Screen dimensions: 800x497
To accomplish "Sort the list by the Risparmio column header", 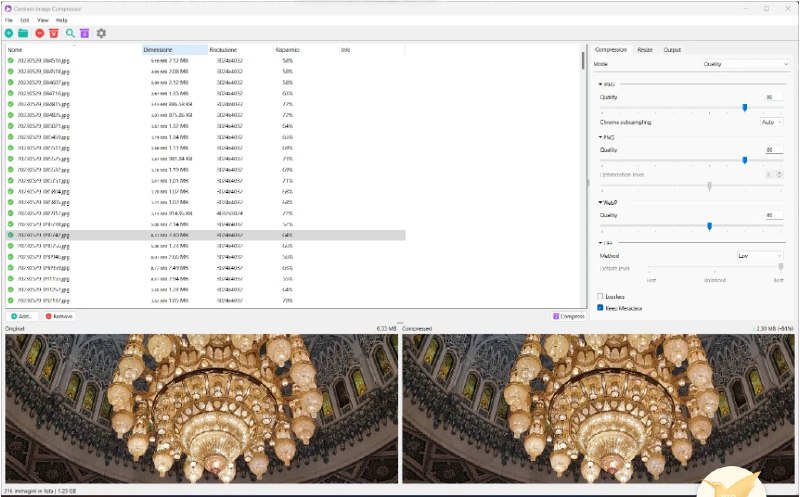I will tap(287, 49).
